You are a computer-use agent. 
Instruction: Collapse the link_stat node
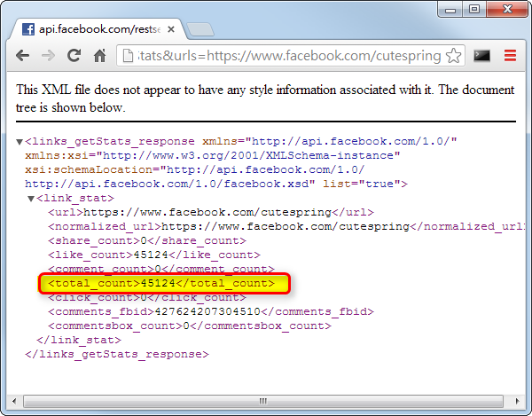point(31,199)
